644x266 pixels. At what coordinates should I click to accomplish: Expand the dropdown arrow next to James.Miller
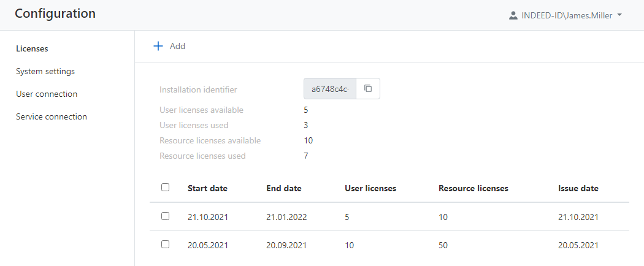point(619,15)
